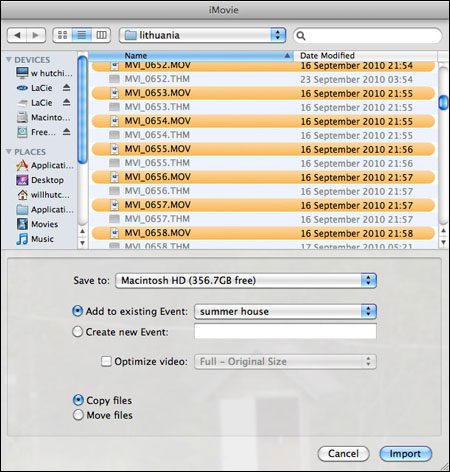Select Create new Event option

coord(77,332)
